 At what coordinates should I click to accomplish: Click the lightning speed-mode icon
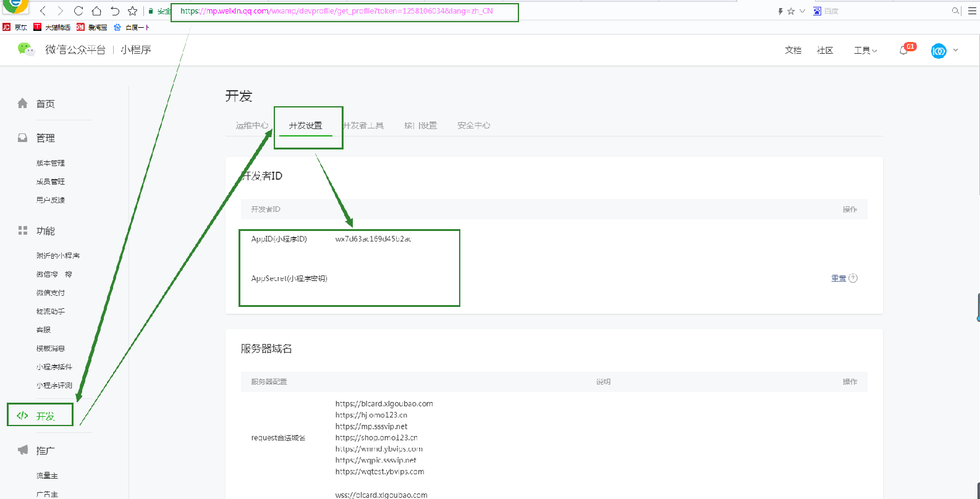pyautogui.click(x=780, y=11)
